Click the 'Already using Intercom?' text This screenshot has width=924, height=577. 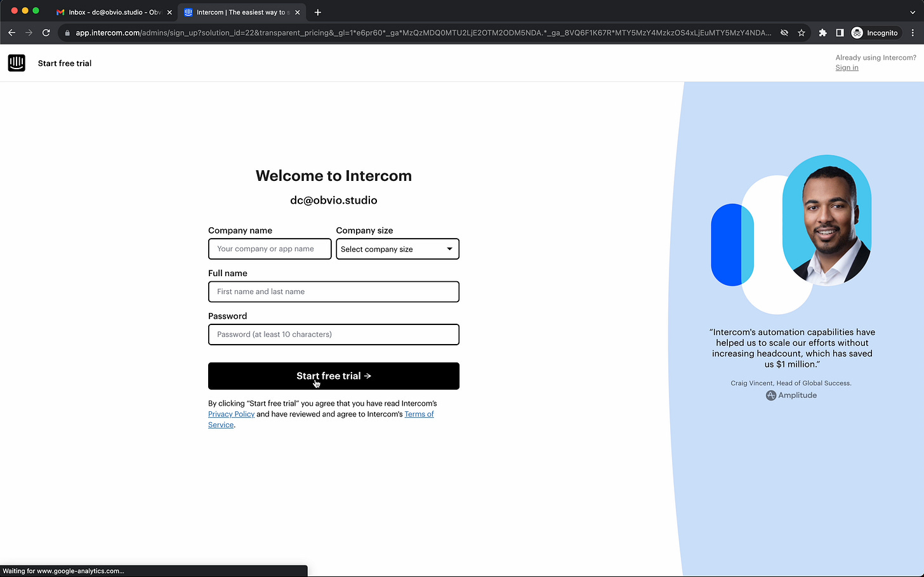pyautogui.click(x=876, y=58)
